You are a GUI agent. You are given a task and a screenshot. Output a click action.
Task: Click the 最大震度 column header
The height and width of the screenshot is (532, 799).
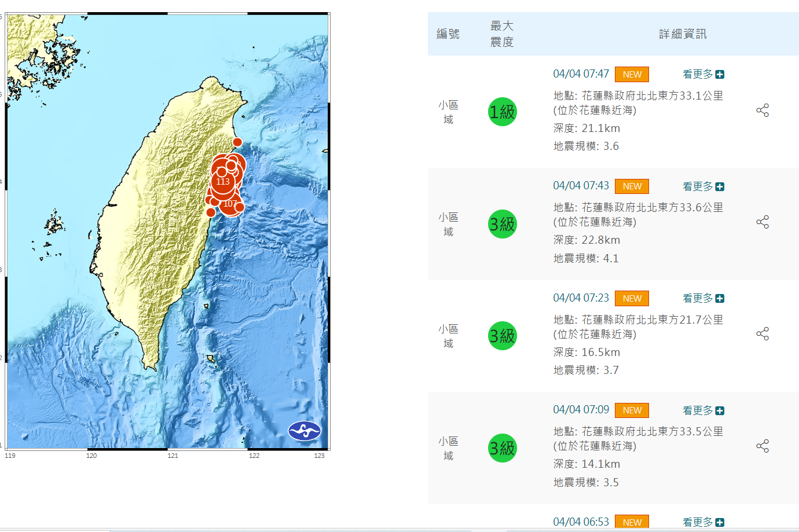[501, 34]
